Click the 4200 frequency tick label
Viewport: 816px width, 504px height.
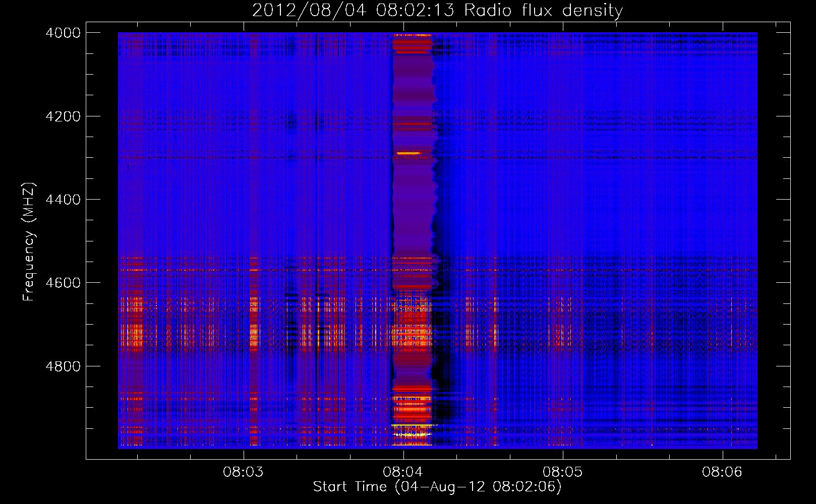tap(63, 116)
